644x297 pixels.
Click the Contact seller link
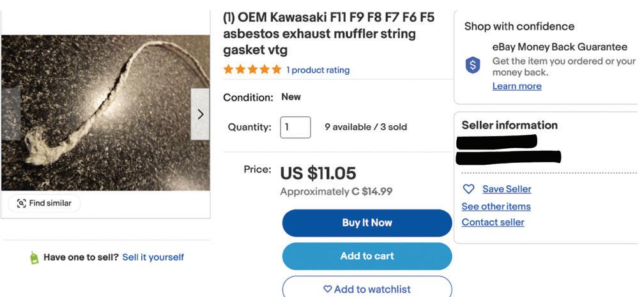click(493, 222)
